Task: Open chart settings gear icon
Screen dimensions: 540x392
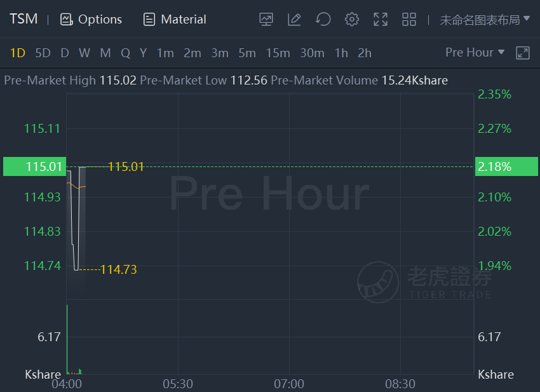Action: click(x=351, y=19)
